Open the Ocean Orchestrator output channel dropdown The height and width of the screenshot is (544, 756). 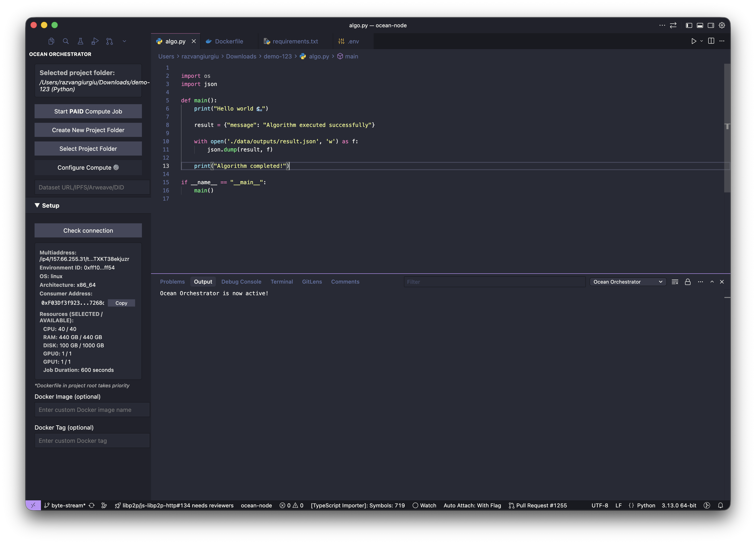(628, 282)
